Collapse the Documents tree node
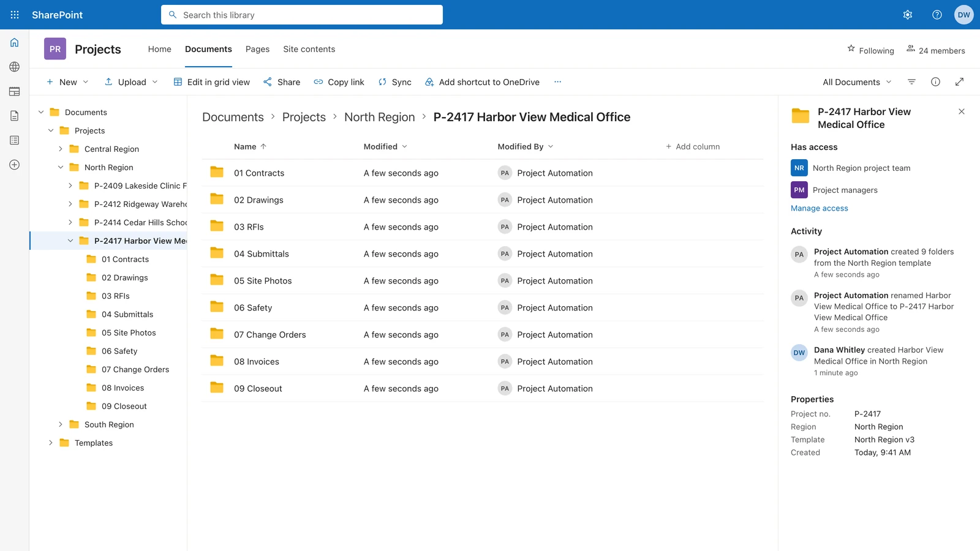 41,112
